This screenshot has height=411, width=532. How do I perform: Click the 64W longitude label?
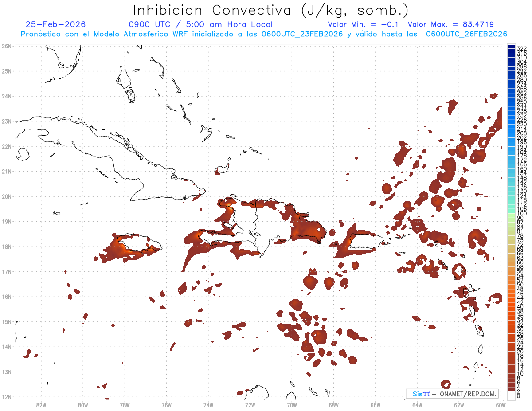point(417,405)
